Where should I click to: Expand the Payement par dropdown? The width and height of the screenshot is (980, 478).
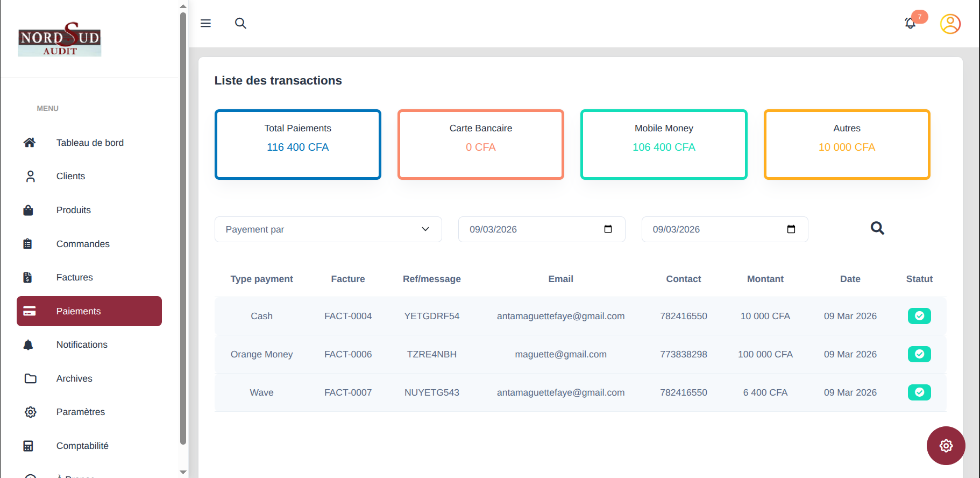(x=328, y=229)
